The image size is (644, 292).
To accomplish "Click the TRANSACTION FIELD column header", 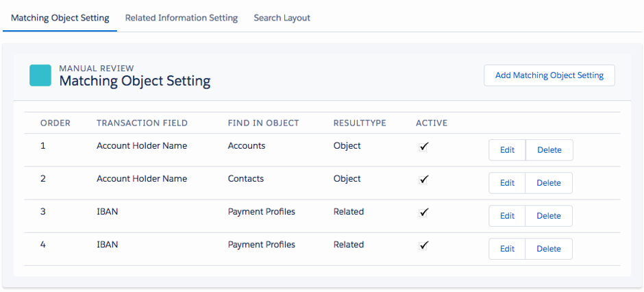I will (142, 123).
